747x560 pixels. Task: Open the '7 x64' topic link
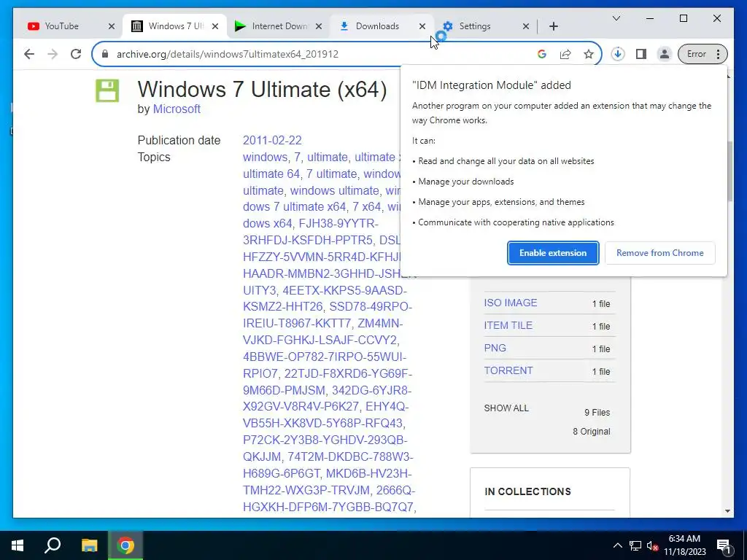366,206
